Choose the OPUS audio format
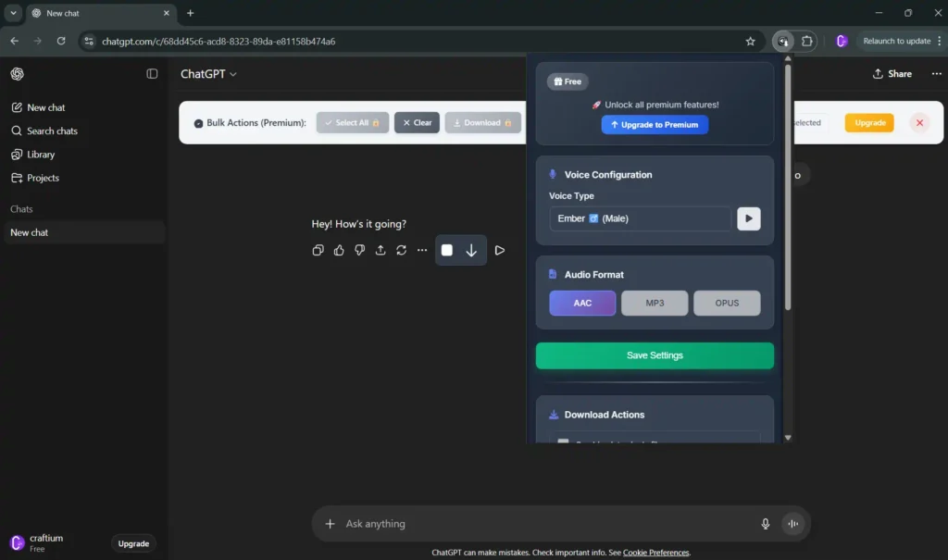The height and width of the screenshot is (560, 948). coord(727,303)
